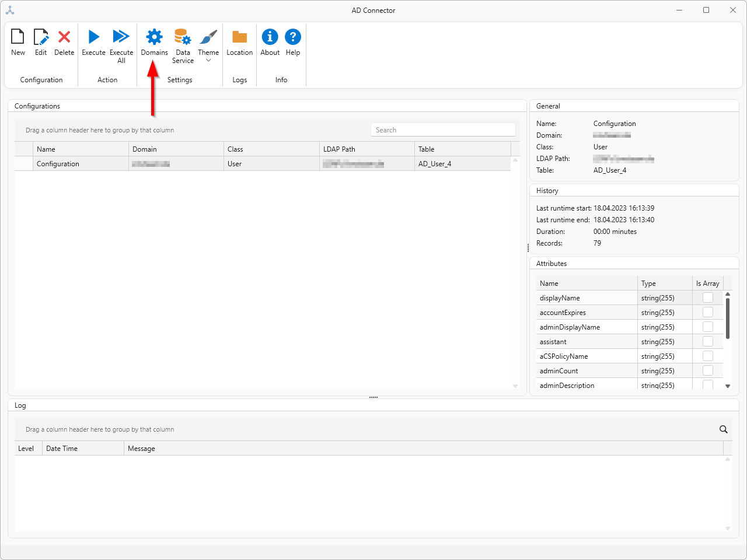This screenshot has width=747, height=560.
Task: Click the Records value 79
Action: (x=597, y=243)
